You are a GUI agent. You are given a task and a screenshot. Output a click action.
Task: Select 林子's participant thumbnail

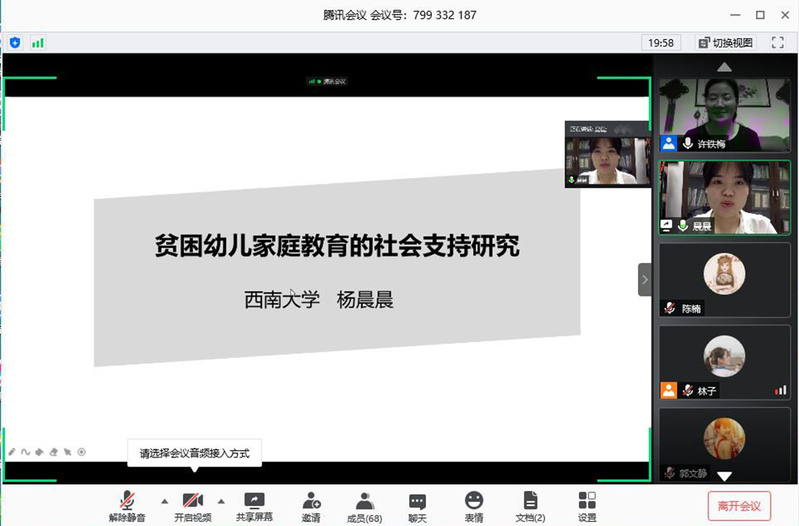724,361
